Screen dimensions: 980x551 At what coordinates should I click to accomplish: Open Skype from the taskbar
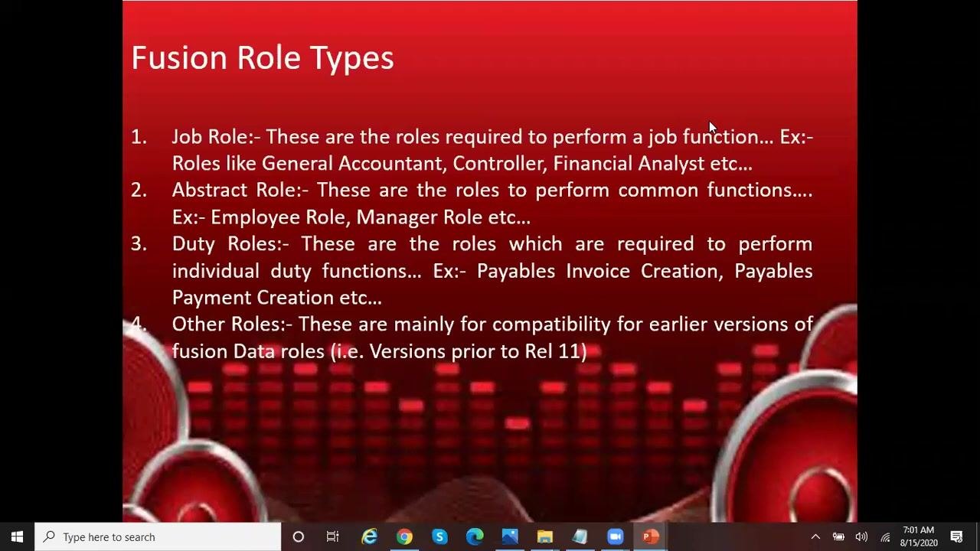(439, 537)
